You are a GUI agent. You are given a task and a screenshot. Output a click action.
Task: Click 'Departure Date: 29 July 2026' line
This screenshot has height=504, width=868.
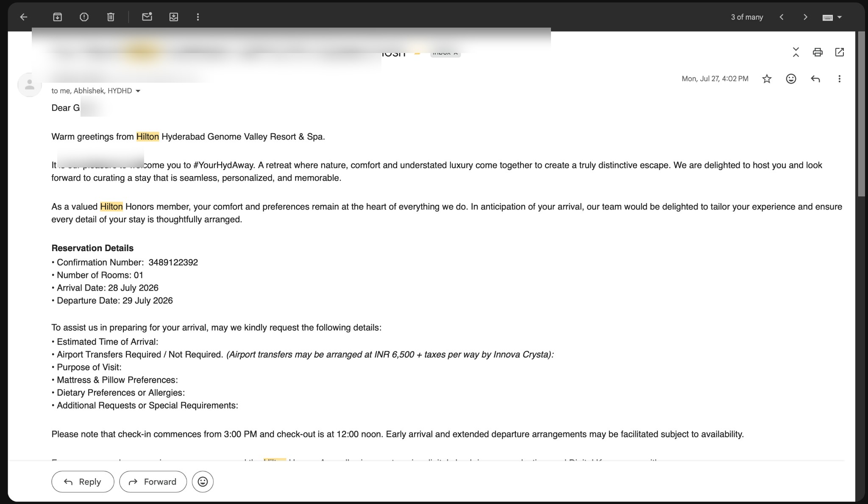pos(112,301)
